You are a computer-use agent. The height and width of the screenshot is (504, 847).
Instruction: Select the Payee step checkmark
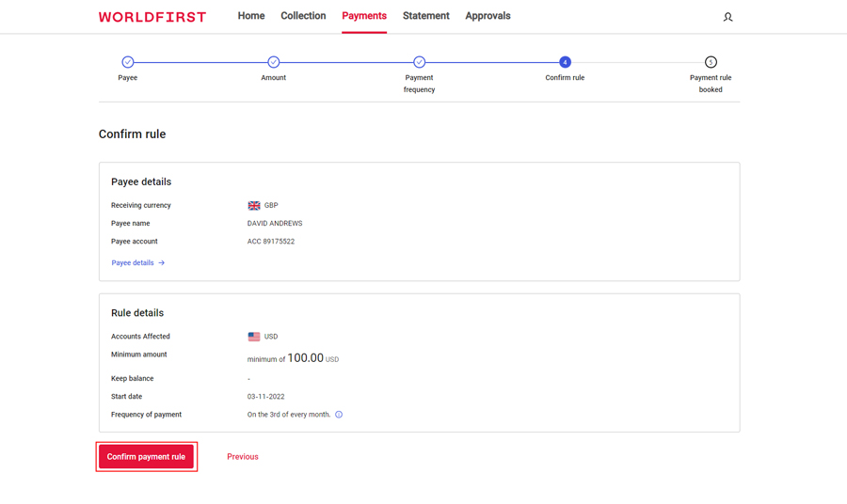[x=128, y=62]
